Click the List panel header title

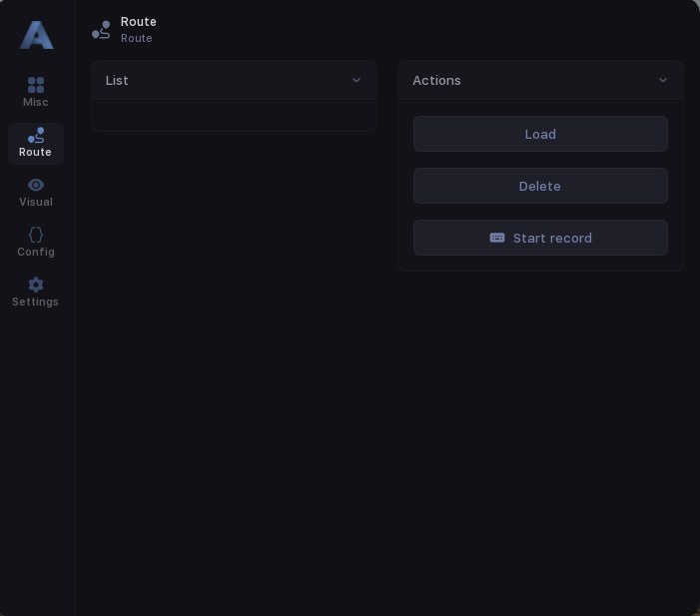coord(117,80)
